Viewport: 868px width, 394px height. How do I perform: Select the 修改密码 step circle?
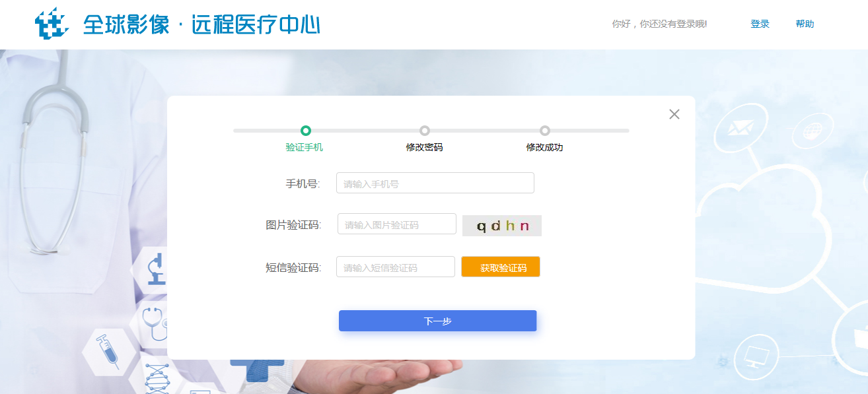424,131
